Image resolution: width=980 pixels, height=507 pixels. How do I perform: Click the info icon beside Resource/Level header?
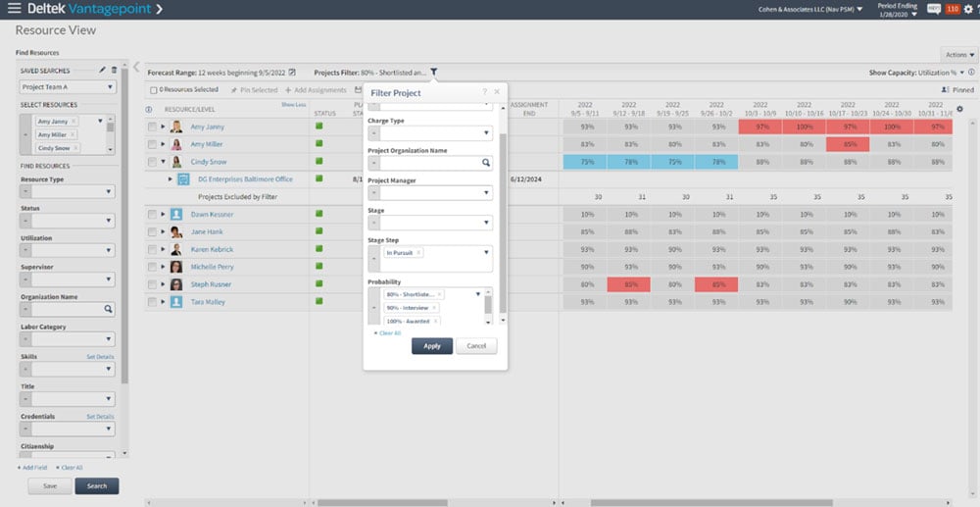(149, 110)
